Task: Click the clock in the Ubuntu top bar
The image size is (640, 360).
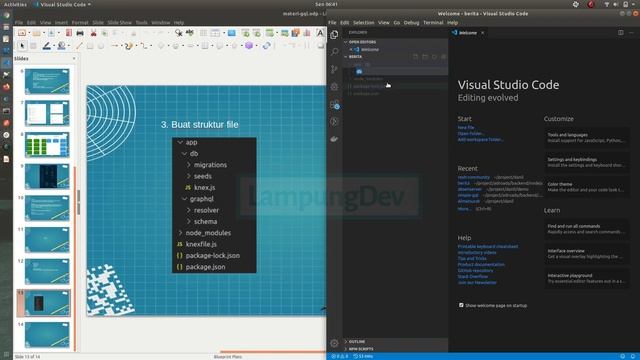Action: coord(326,4)
